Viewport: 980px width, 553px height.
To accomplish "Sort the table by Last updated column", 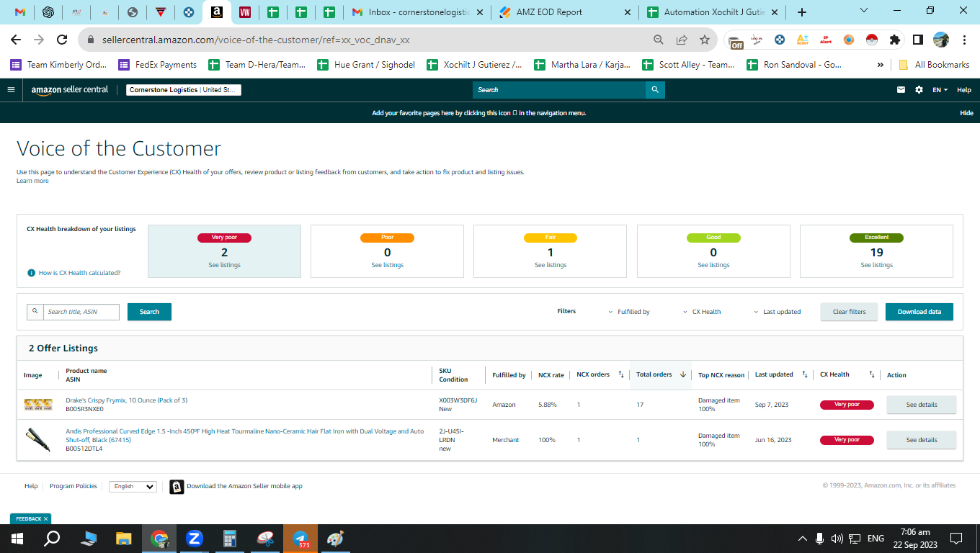I will [x=805, y=374].
